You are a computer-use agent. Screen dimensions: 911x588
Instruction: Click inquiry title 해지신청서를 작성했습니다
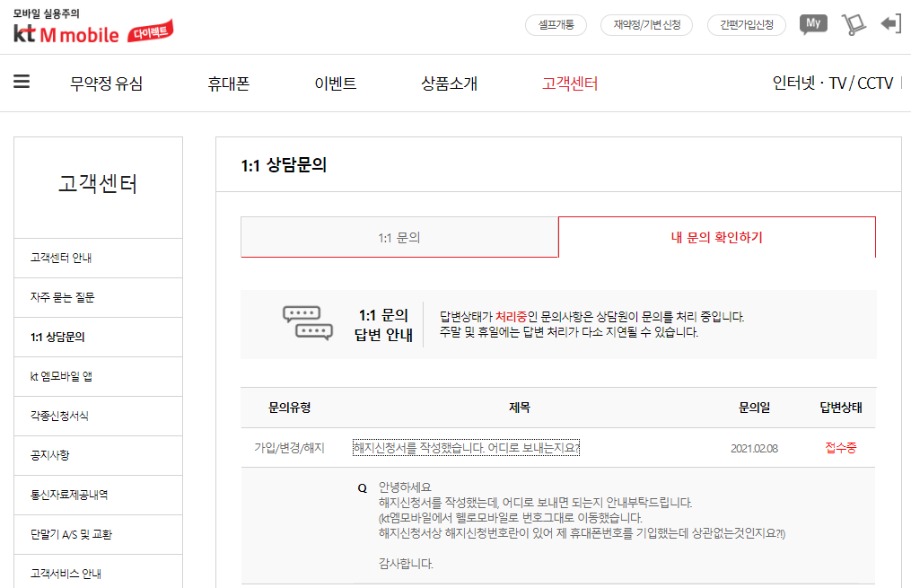coord(466,448)
